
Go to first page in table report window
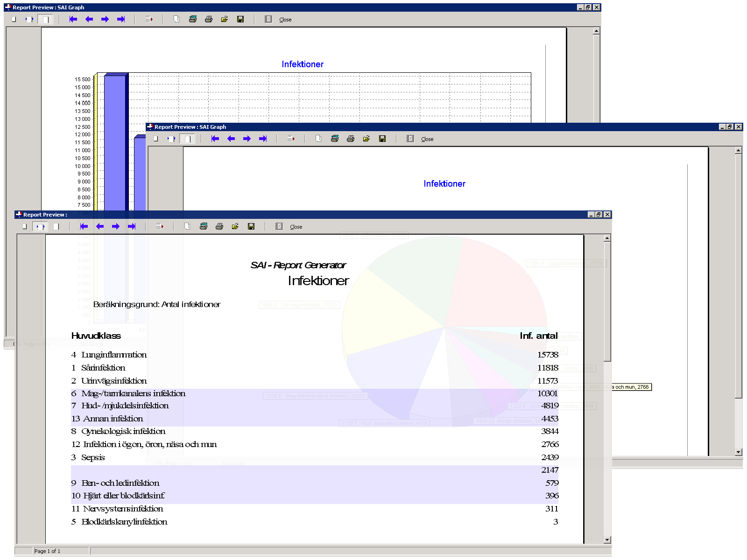(84, 226)
